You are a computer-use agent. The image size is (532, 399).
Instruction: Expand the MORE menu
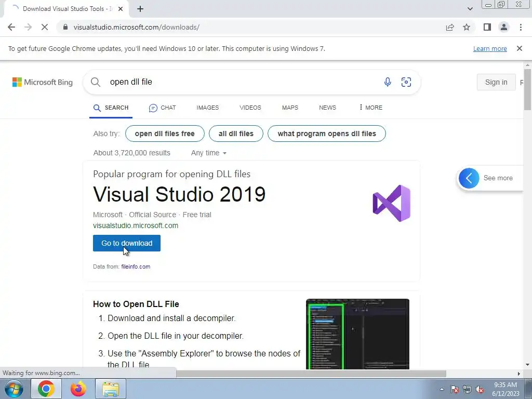tap(370, 108)
